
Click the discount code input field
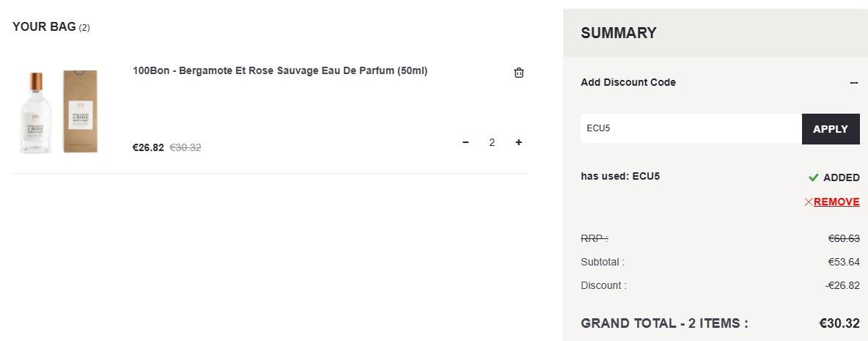point(691,128)
